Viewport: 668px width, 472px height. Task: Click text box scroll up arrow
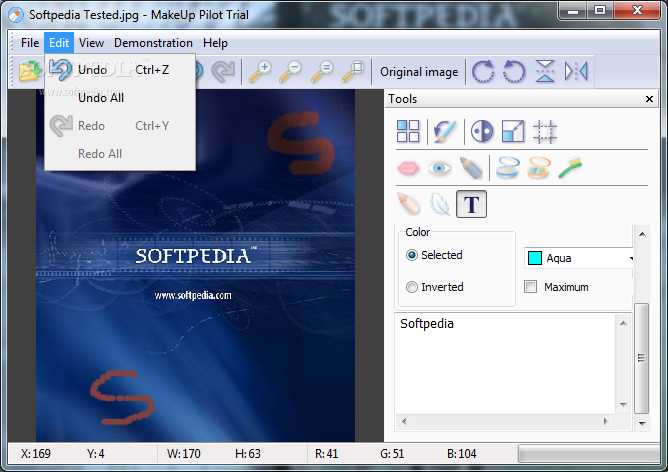click(x=623, y=323)
